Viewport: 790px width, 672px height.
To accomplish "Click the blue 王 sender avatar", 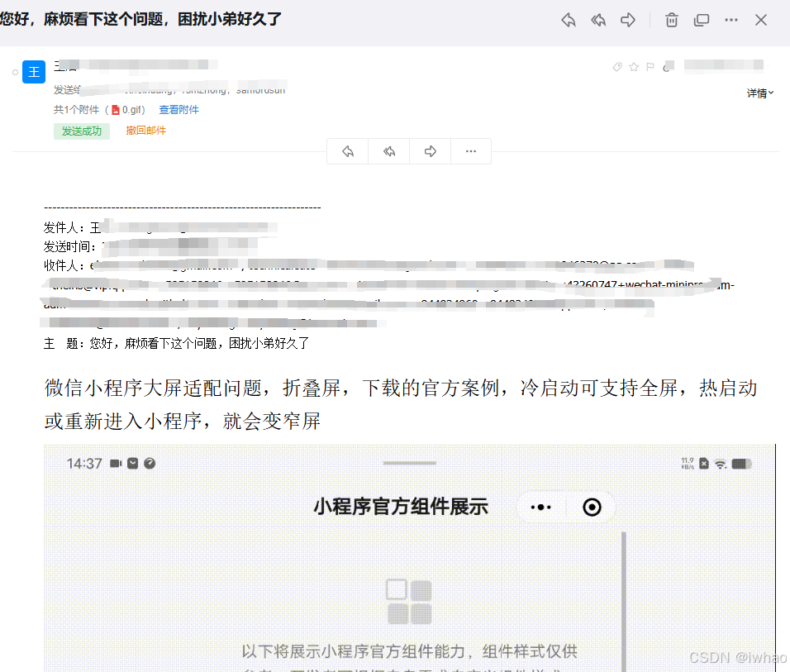I will pos(34,72).
